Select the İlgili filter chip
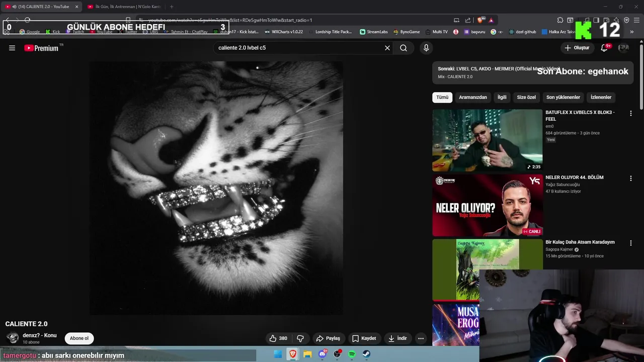The image size is (644, 362). point(502,97)
